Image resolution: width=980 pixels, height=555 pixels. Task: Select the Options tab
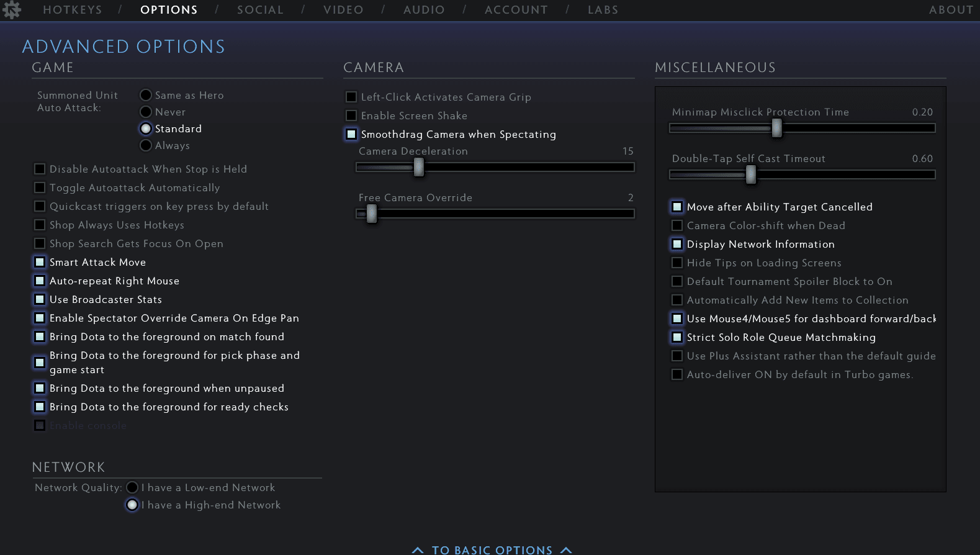click(x=169, y=10)
